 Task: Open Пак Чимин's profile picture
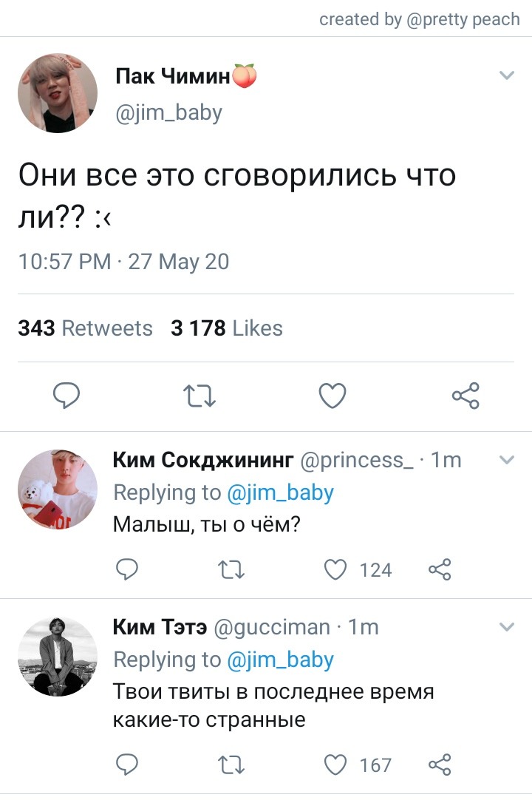58,93
